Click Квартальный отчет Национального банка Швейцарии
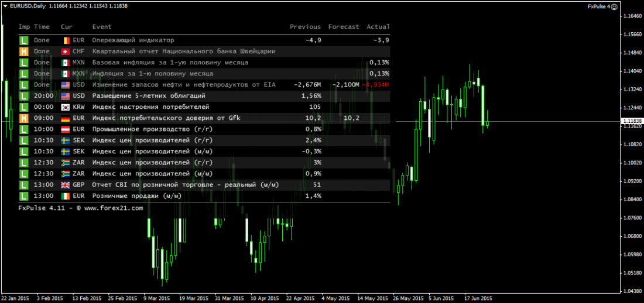The image size is (644, 303). (184, 51)
